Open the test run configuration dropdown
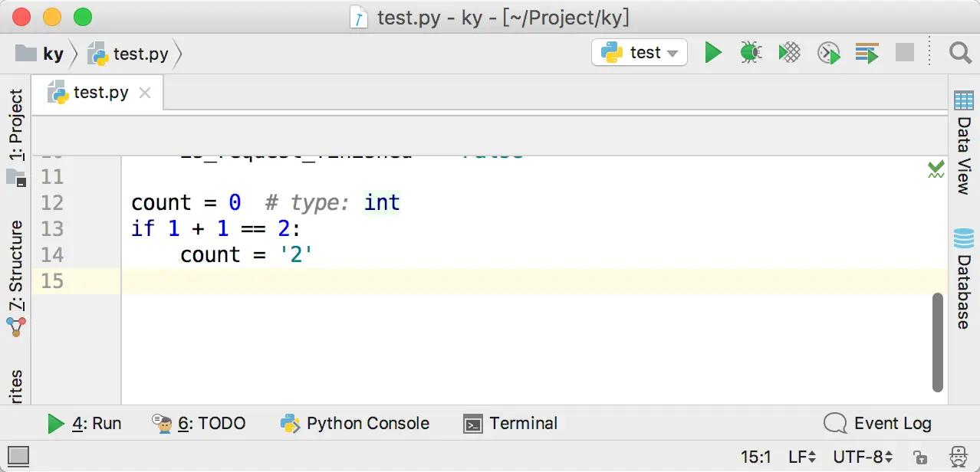980x472 pixels. (x=640, y=53)
